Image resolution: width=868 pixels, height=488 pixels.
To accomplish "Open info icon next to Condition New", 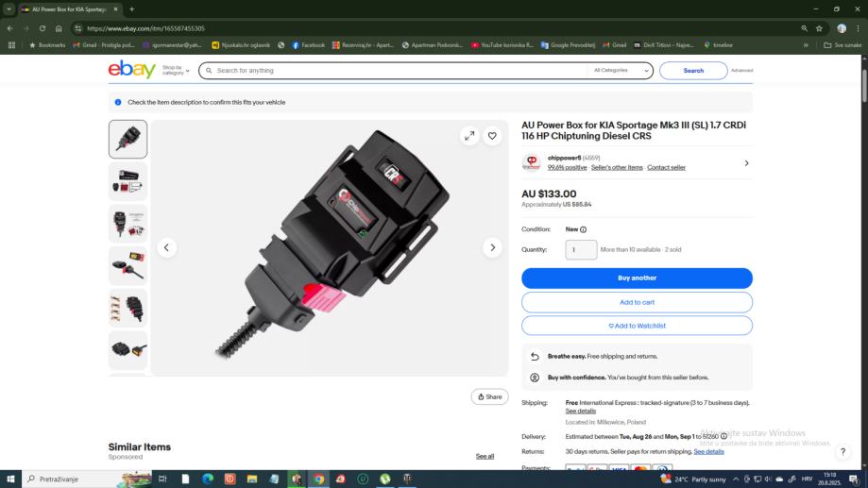I will tap(583, 229).
